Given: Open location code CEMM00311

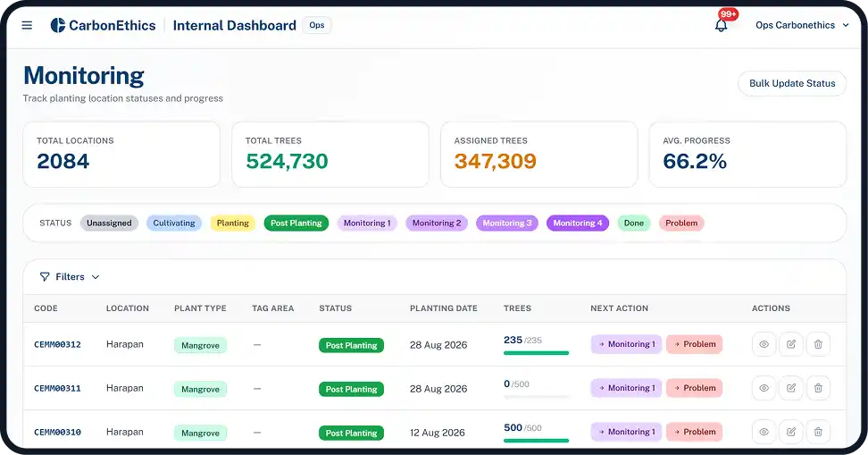Looking at the screenshot, I should (57, 389).
